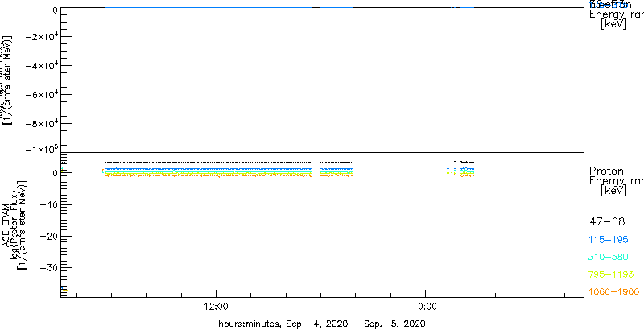This screenshot has width=644, height=330.
Task: Click the -20 tick label on the proton flux axis
Action: [49, 236]
